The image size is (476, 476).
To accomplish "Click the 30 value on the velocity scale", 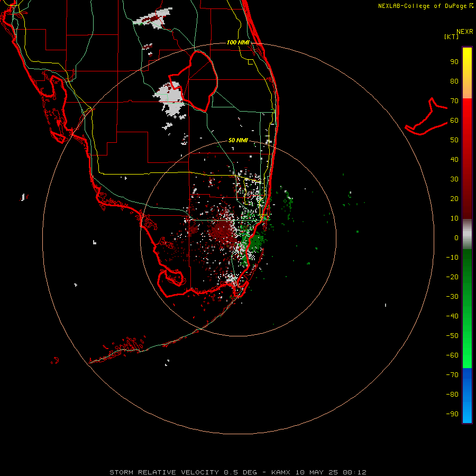I will (x=454, y=179).
